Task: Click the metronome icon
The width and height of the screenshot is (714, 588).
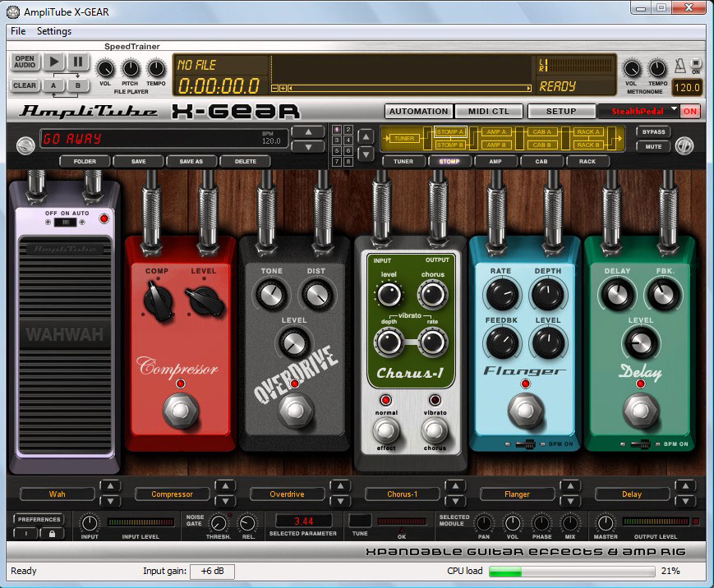Action: pyautogui.click(x=679, y=65)
